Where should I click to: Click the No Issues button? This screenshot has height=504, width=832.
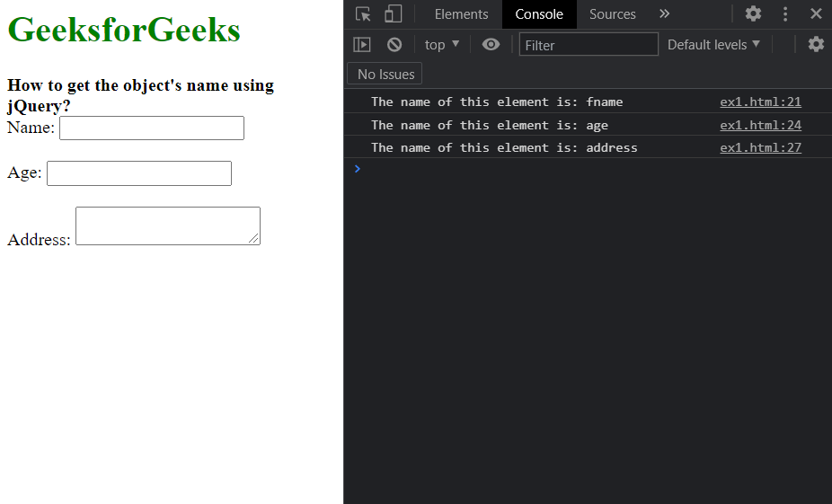point(385,74)
